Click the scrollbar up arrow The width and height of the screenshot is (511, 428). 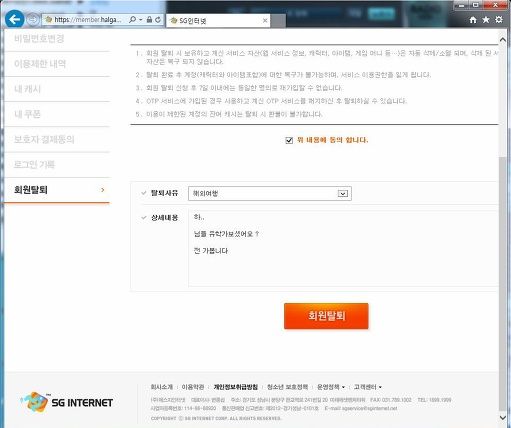click(x=503, y=40)
